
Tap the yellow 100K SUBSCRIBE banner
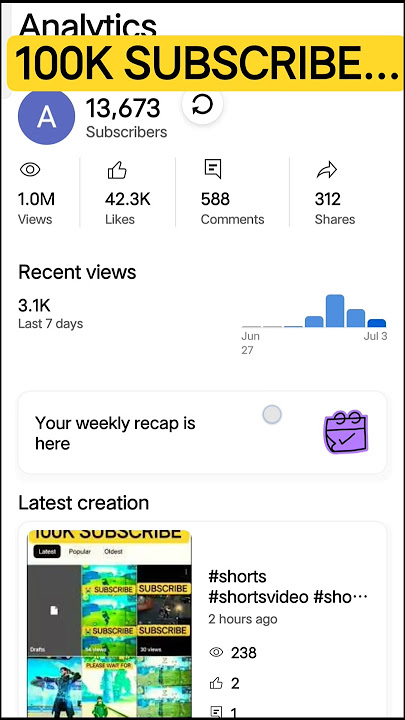[x=204, y=62]
